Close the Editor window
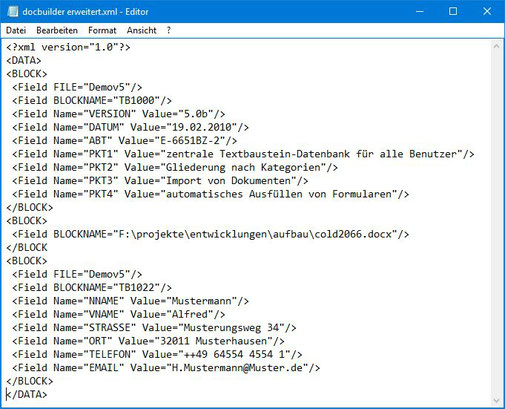The width and height of the screenshot is (505, 409). coord(487,11)
